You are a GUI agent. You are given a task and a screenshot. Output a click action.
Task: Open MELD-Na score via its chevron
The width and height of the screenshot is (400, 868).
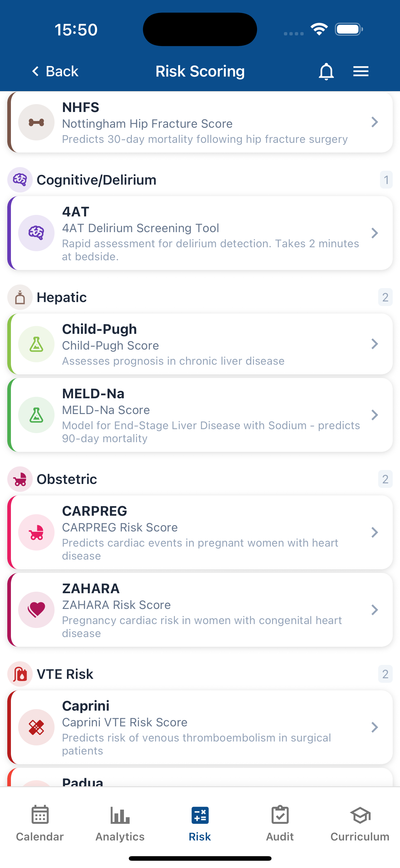(x=374, y=415)
